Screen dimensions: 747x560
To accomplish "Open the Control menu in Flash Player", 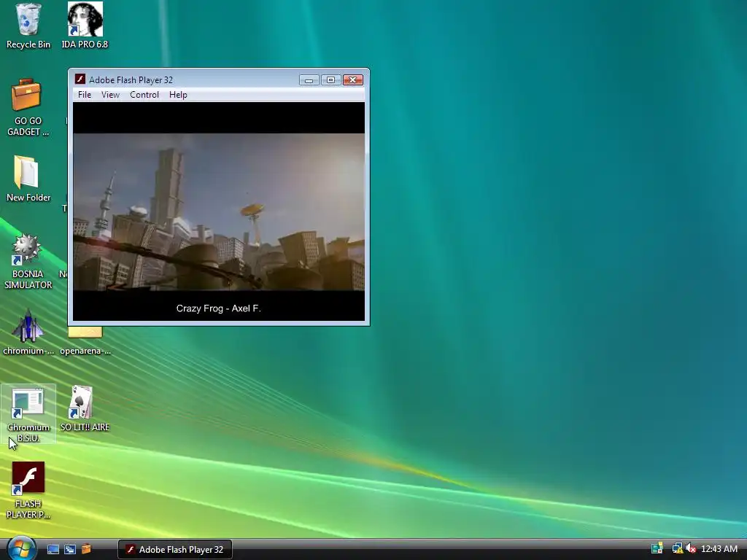I will pos(144,95).
